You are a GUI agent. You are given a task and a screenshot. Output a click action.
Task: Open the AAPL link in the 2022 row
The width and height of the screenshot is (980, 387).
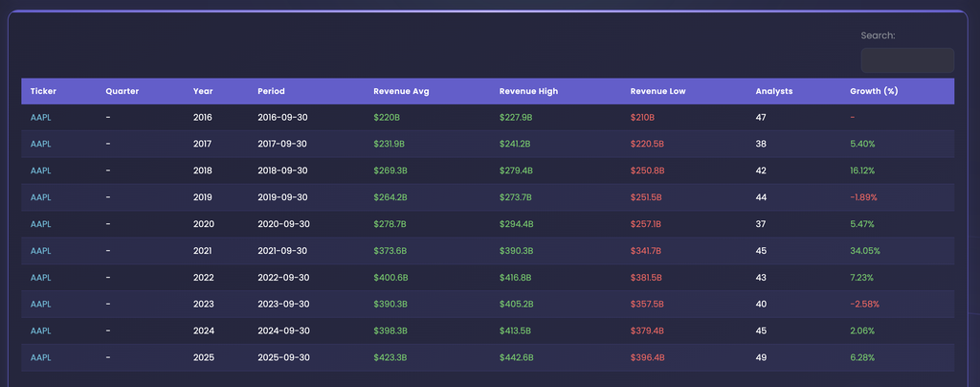(40, 278)
